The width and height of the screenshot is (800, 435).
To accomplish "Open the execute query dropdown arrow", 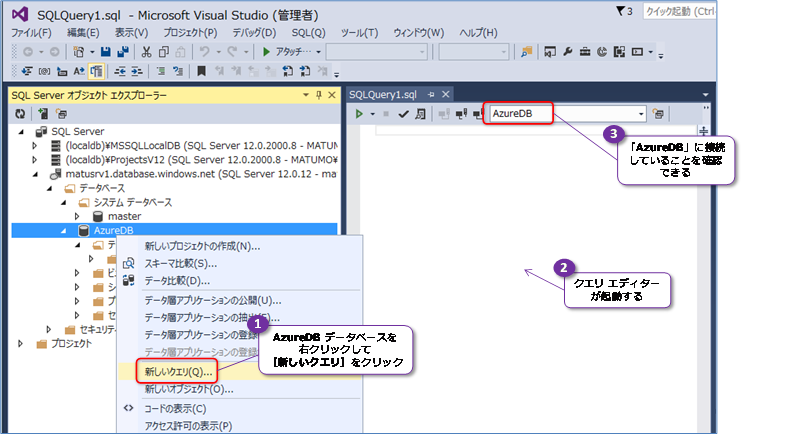I will tap(372, 114).
